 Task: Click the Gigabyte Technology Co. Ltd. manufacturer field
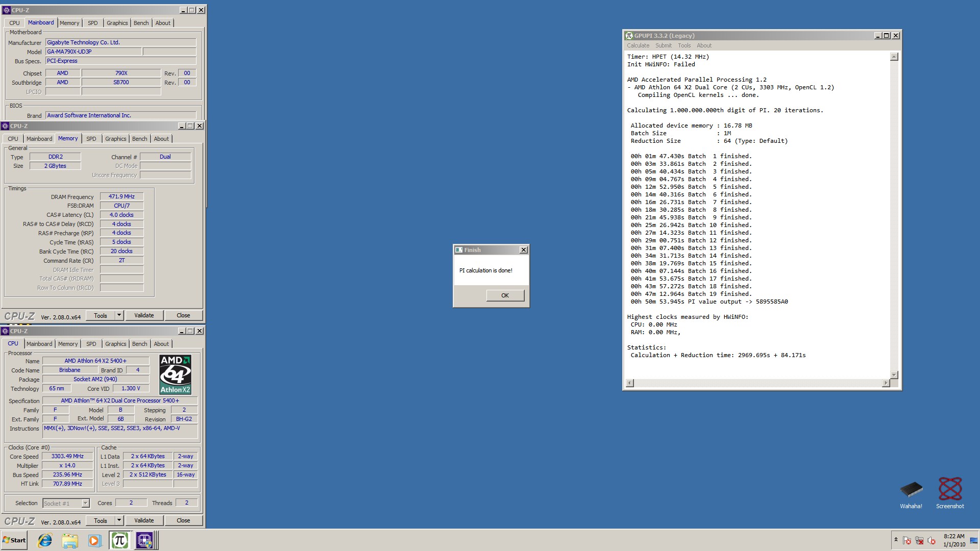[x=120, y=42]
